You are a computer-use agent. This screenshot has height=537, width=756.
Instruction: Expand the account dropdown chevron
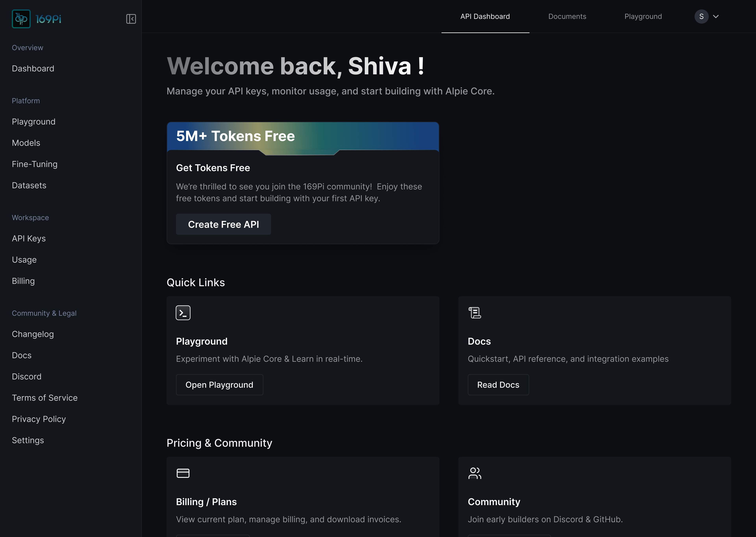click(x=716, y=17)
